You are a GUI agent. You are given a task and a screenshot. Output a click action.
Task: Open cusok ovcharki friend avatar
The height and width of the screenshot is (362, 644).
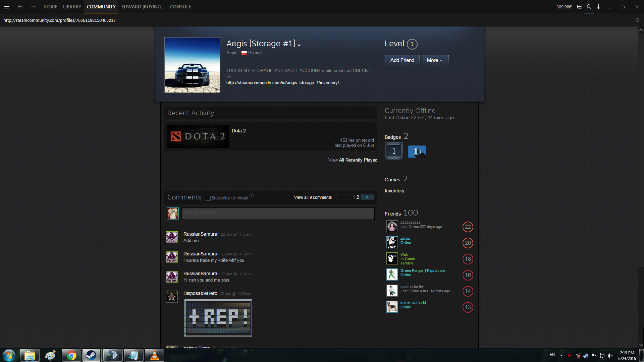click(392, 307)
